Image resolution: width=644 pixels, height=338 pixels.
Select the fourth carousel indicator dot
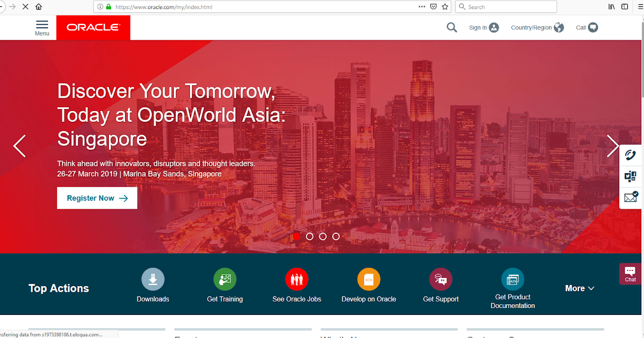tap(336, 236)
